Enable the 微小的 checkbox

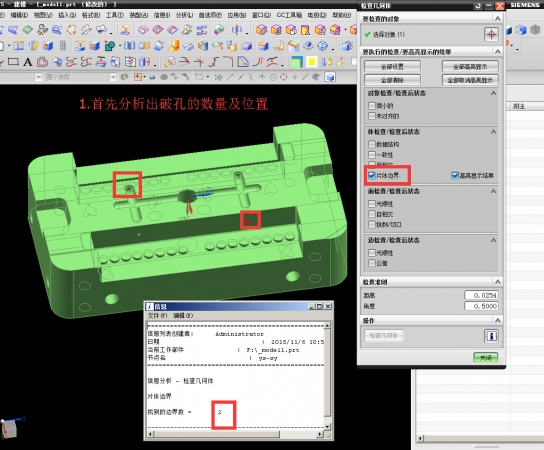coord(372,105)
